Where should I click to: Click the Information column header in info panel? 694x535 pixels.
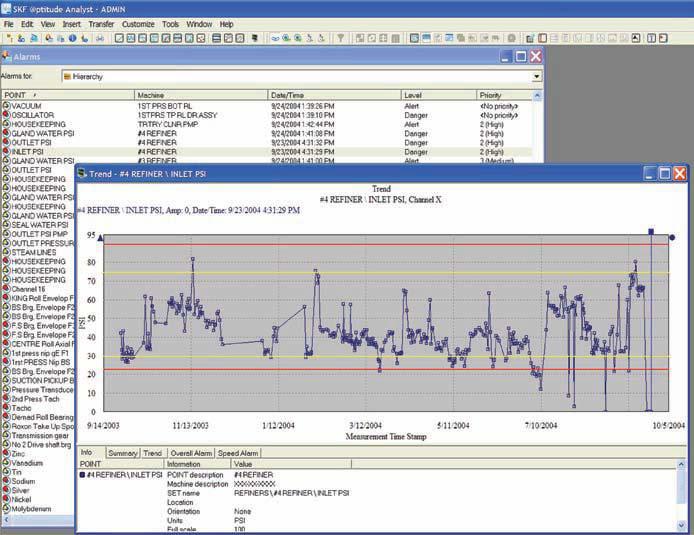(x=198, y=464)
